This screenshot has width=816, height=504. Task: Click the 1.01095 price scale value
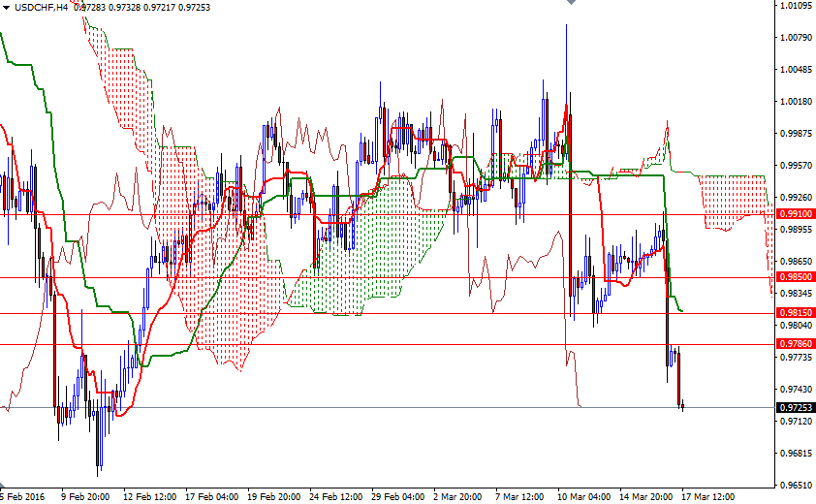coord(797,5)
